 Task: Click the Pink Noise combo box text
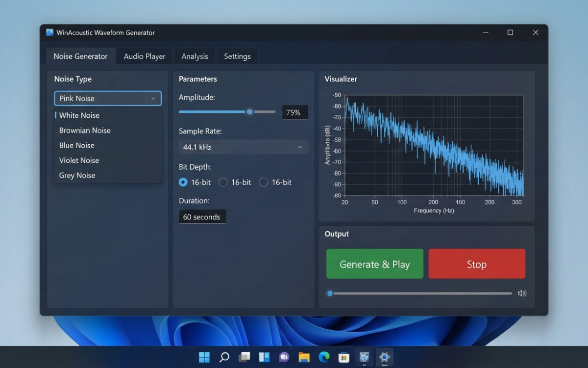(x=77, y=99)
